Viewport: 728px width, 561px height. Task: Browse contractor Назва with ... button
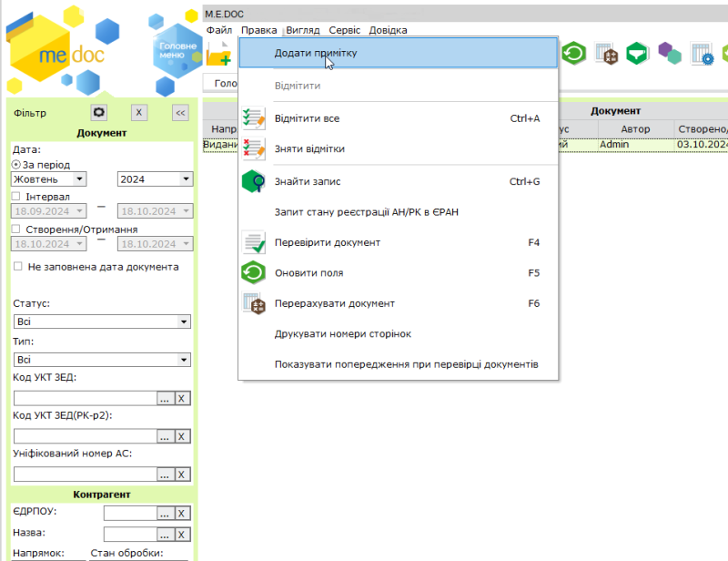165,535
